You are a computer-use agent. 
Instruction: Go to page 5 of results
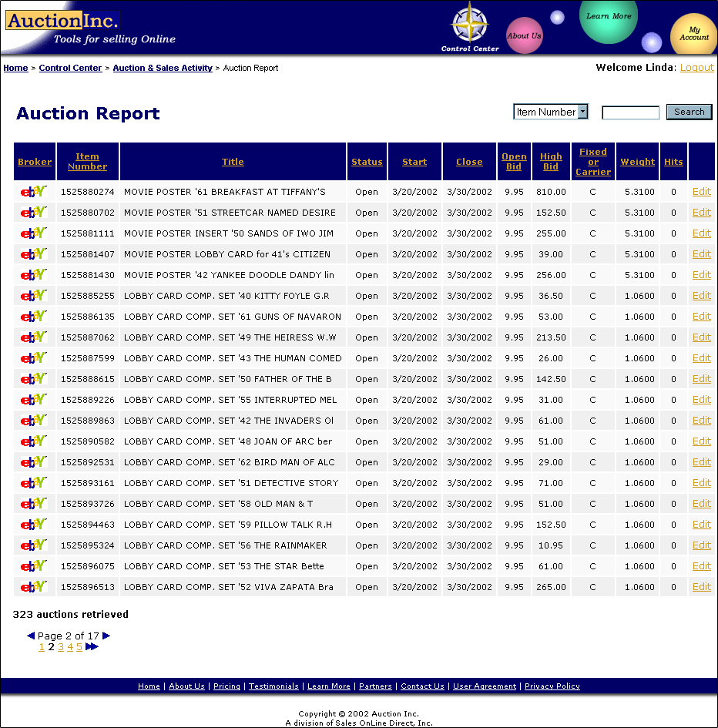click(79, 647)
